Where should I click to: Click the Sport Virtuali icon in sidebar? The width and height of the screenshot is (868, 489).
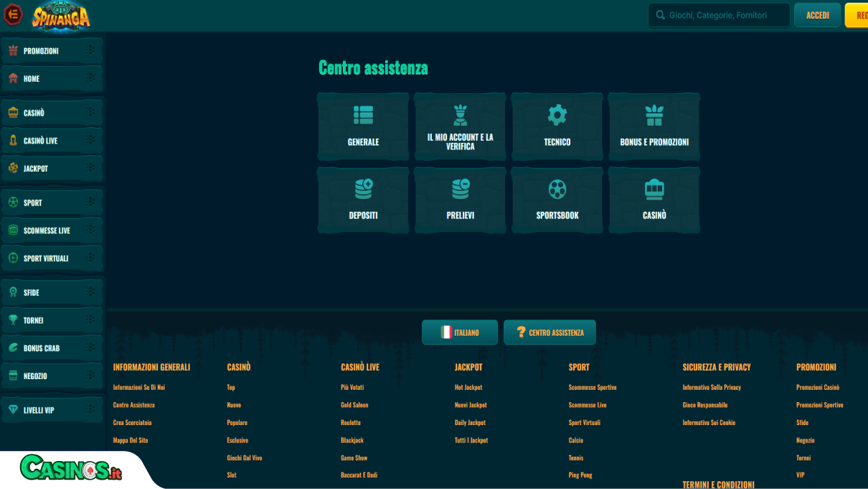point(13,258)
